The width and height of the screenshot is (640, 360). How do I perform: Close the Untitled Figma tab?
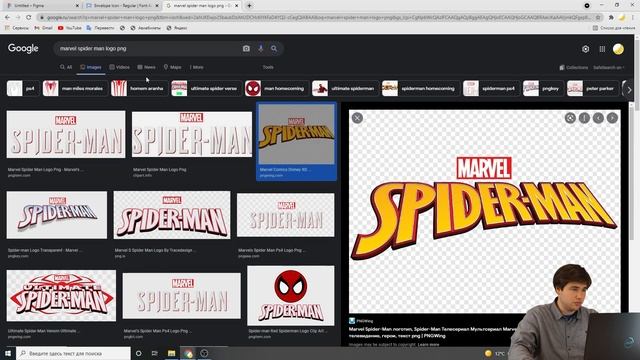(x=78, y=6)
